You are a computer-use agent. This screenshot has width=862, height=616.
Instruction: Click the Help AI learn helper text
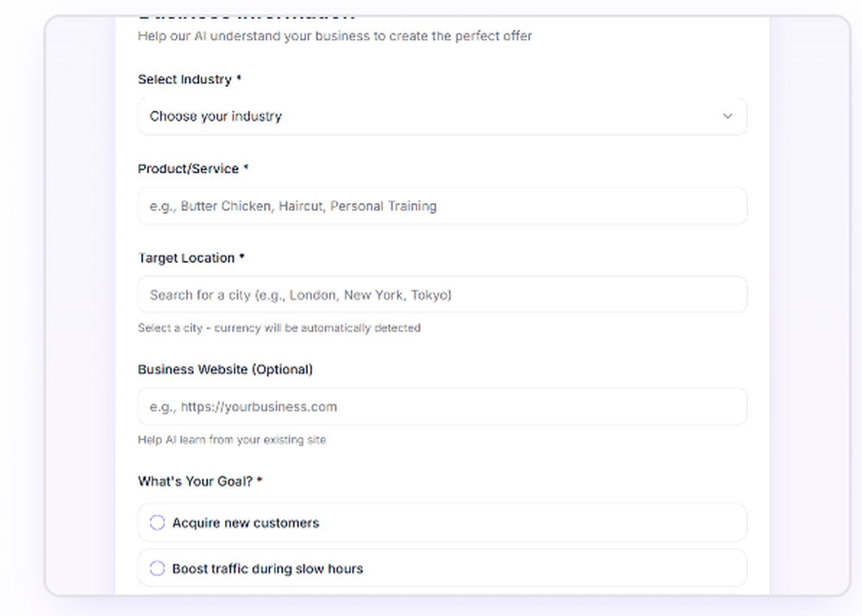232,439
